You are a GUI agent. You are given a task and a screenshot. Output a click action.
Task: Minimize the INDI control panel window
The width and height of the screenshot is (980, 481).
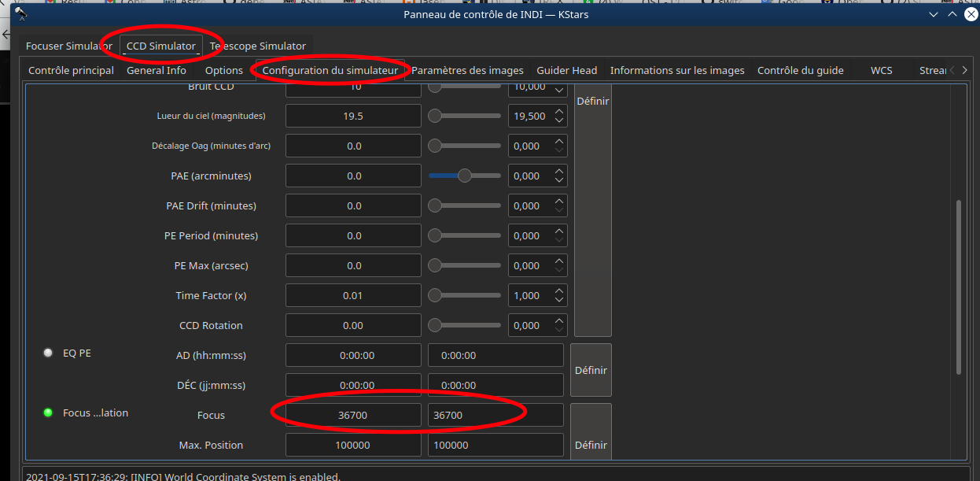point(934,14)
